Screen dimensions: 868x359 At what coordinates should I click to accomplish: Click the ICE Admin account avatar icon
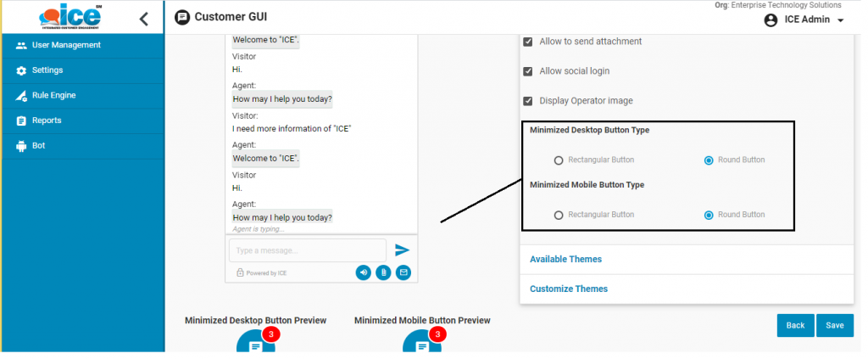pos(771,20)
